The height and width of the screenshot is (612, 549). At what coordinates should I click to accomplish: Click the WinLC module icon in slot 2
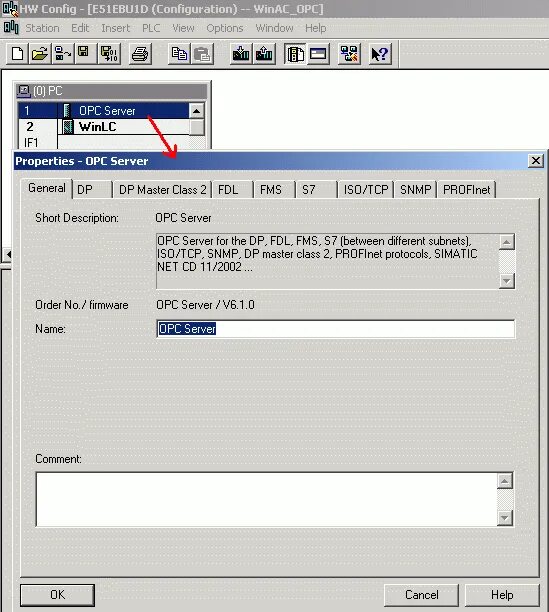click(68, 127)
